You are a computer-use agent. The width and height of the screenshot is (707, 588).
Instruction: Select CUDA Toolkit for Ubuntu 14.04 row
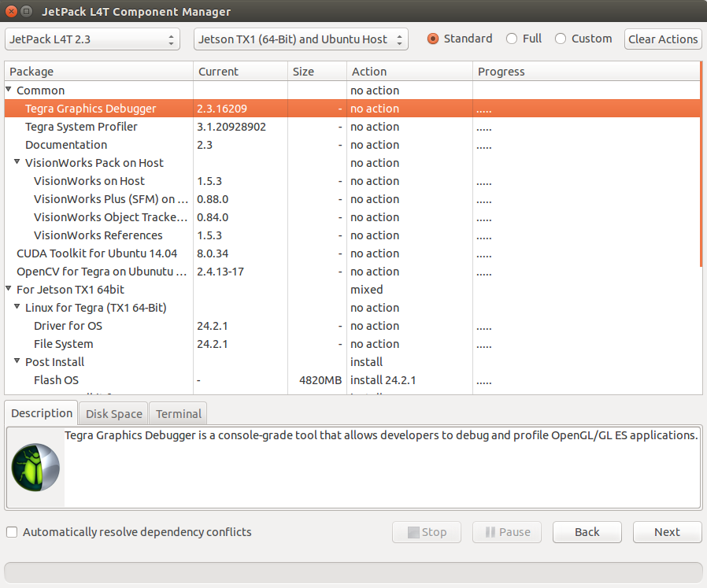pos(352,253)
